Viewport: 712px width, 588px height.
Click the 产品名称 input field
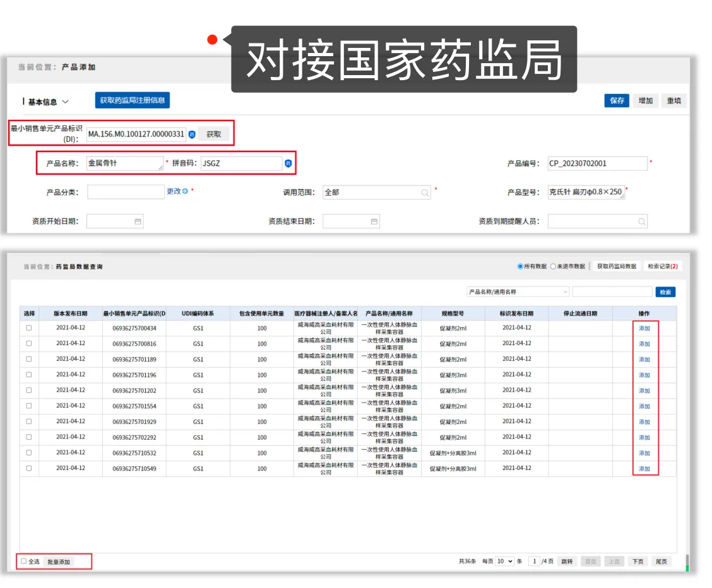pyautogui.click(x=125, y=163)
